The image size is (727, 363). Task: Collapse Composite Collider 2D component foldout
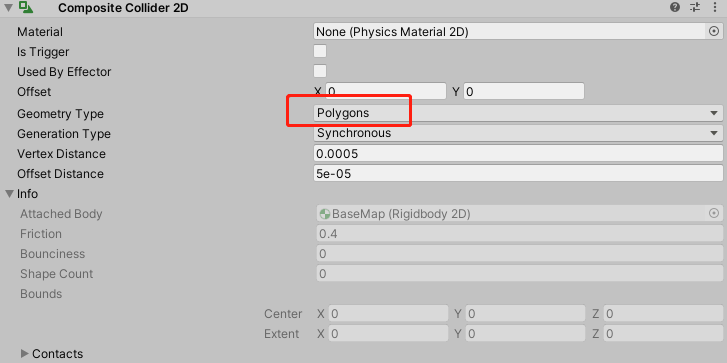[8, 7]
